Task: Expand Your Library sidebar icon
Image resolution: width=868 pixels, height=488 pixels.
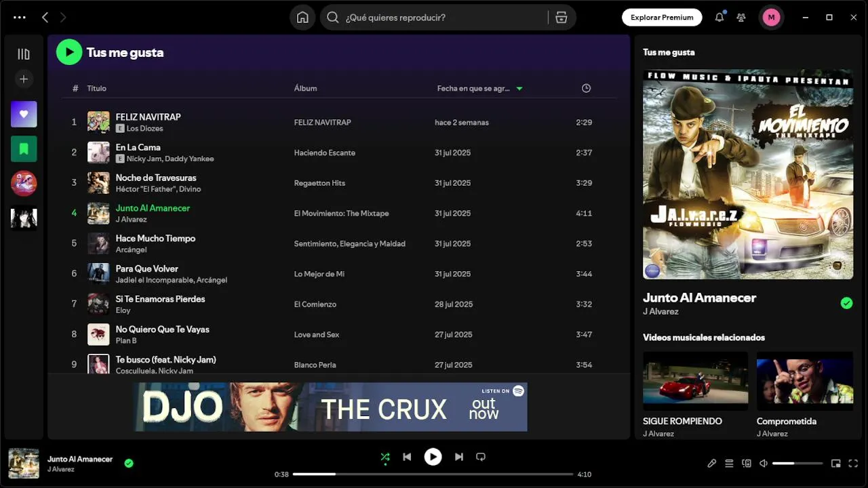Action: click(24, 54)
